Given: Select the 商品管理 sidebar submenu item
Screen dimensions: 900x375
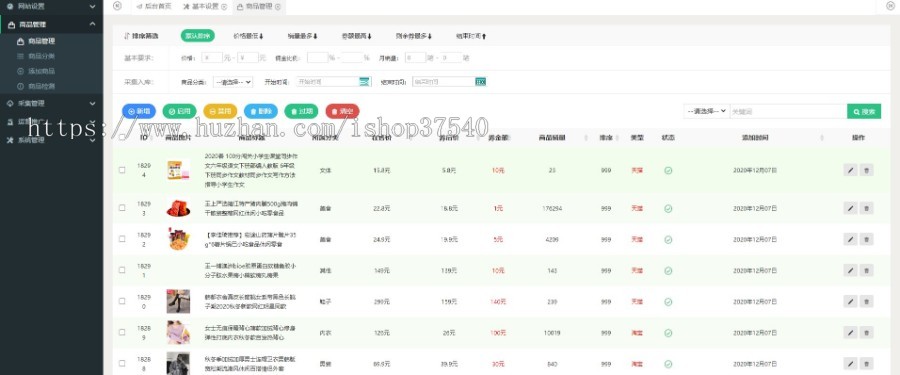Looking at the screenshot, I should tap(41, 41).
